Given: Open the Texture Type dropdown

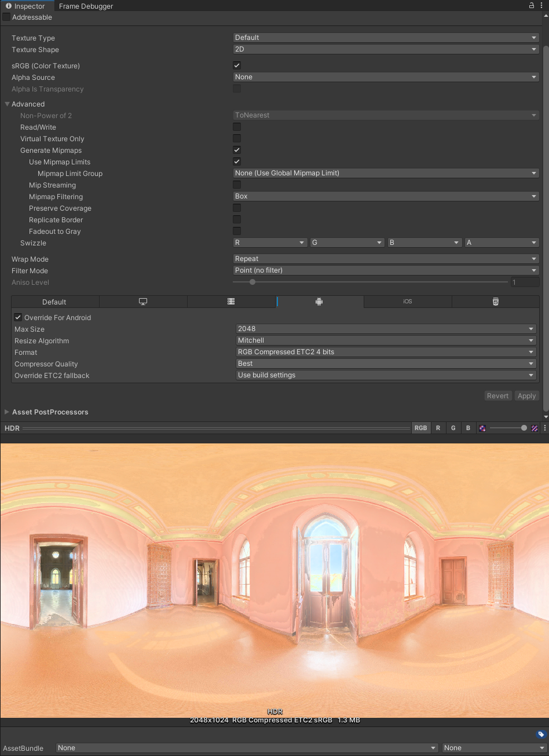Looking at the screenshot, I should (x=386, y=37).
